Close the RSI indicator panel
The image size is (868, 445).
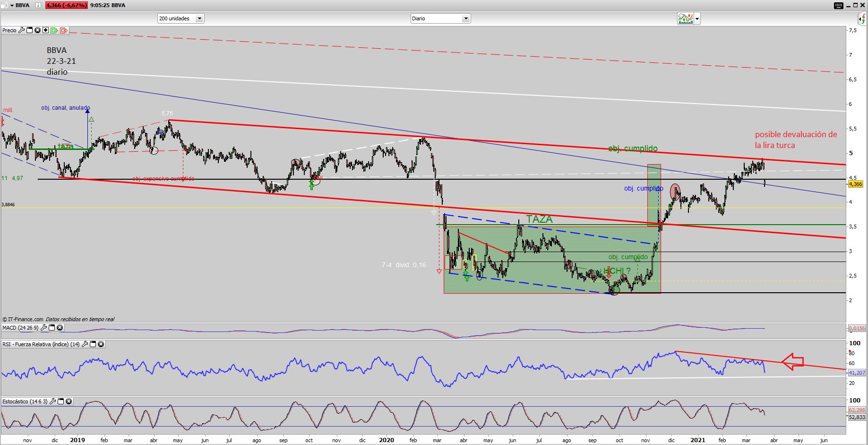(101, 344)
